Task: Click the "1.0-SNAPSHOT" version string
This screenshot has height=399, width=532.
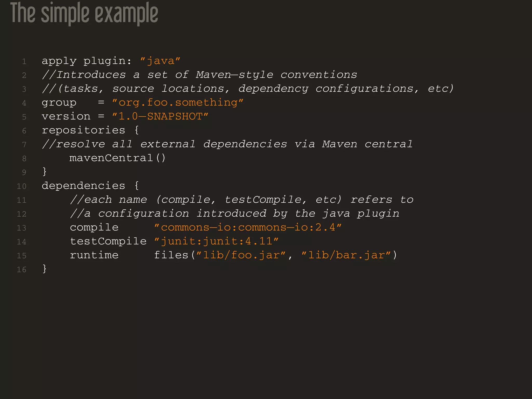Action: pos(160,116)
